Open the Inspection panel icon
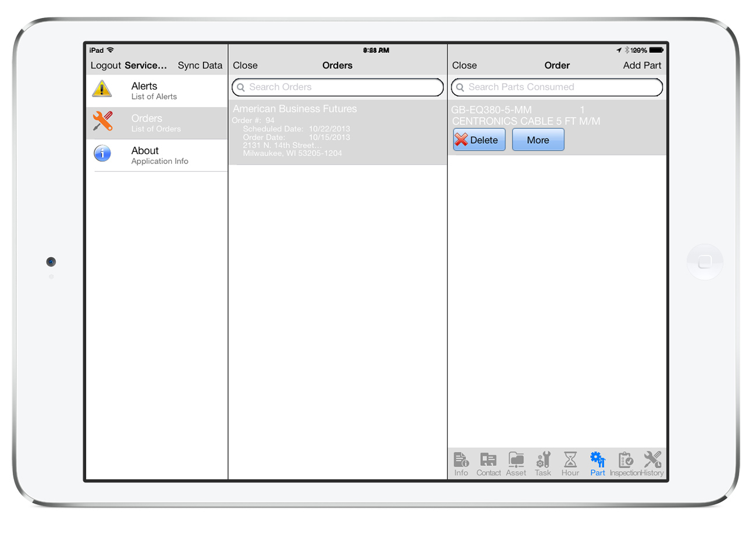 click(x=626, y=462)
